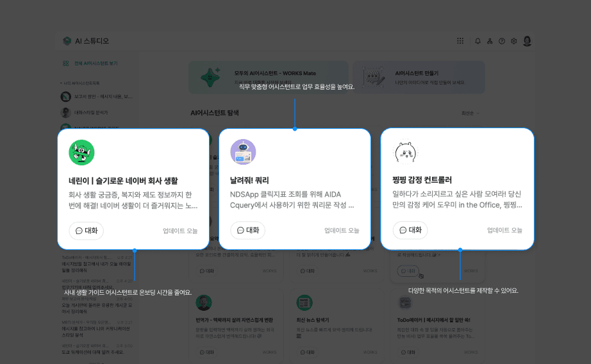The image size is (591, 364).
Task: Open the 최신순 sort dropdown
Action: (x=470, y=113)
